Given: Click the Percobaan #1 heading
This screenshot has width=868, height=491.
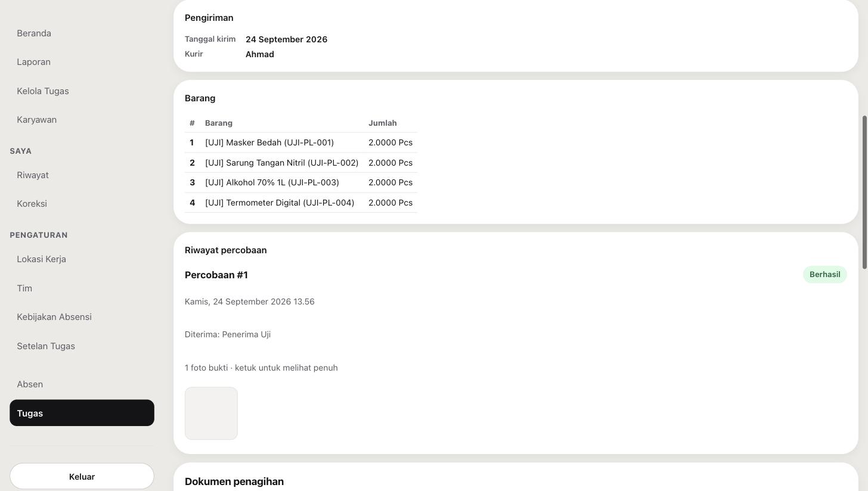Looking at the screenshot, I should tap(216, 275).
